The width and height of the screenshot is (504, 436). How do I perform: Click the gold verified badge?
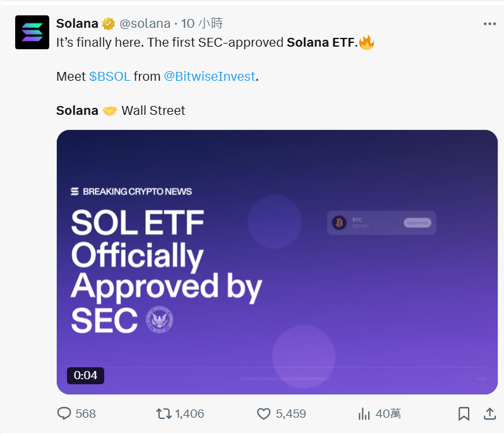pyautogui.click(x=108, y=24)
